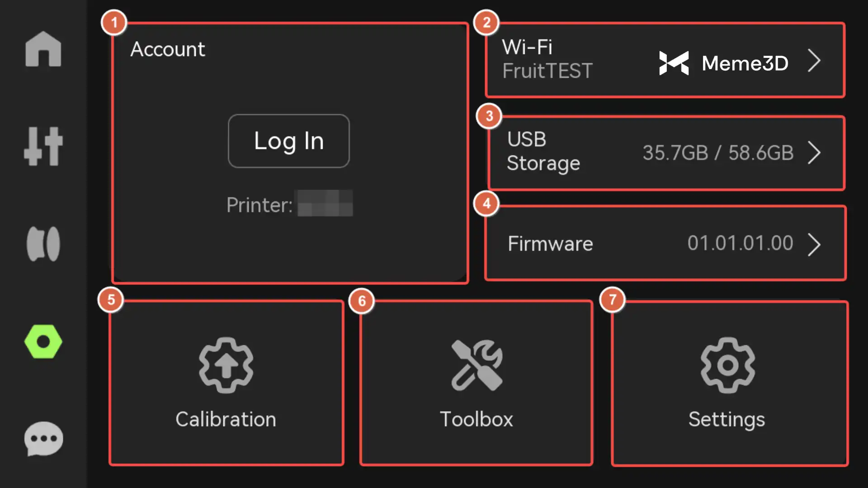Open the Messages chat bubble icon
The image size is (868, 488).
(x=43, y=439)
